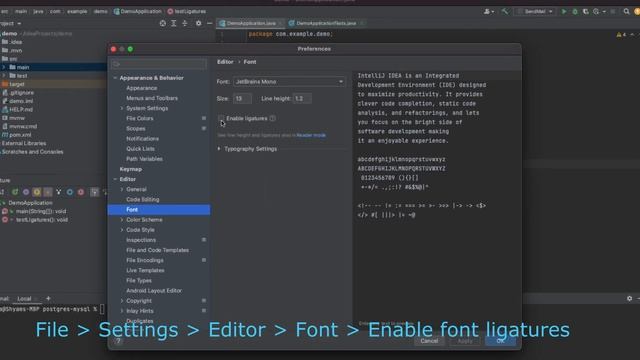Open the Font name dropdown (JetBrains Mono)
The image size is (640, 360).
pos(289,82)
